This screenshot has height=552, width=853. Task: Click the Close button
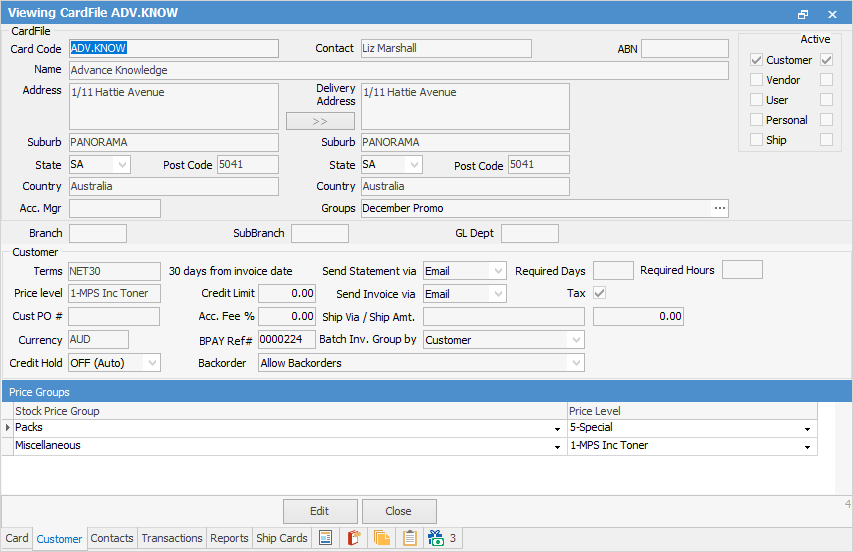click(399, 511)
